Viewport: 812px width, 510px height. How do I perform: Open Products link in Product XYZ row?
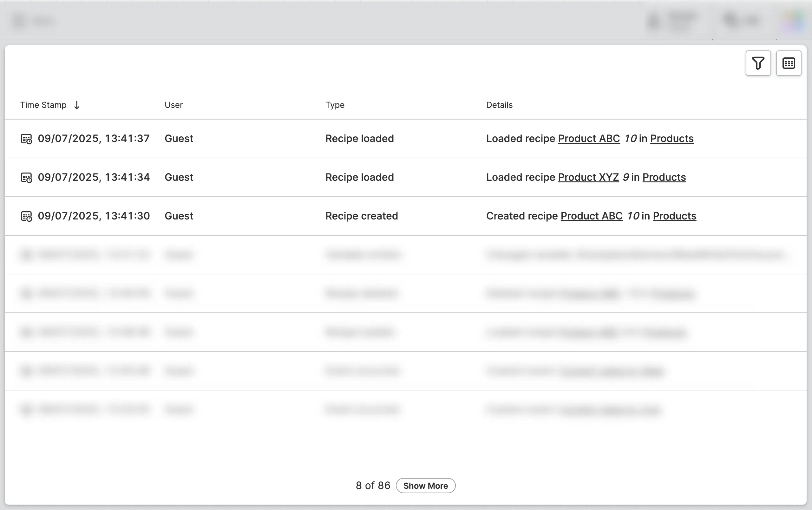pyautogui.click(x=664, y=177)
